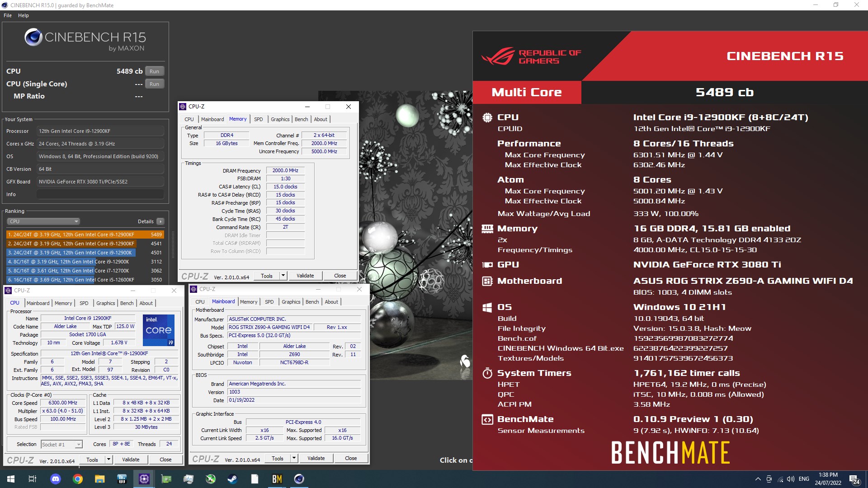Open the File menu in Cinebench
The image size is (868, 488).
[8, 15]
